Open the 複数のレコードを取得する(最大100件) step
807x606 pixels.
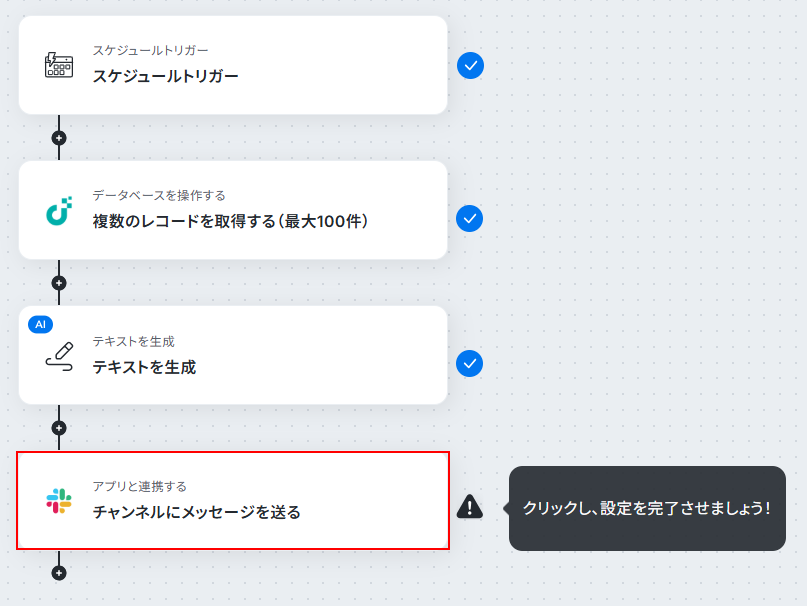[233, 210]
